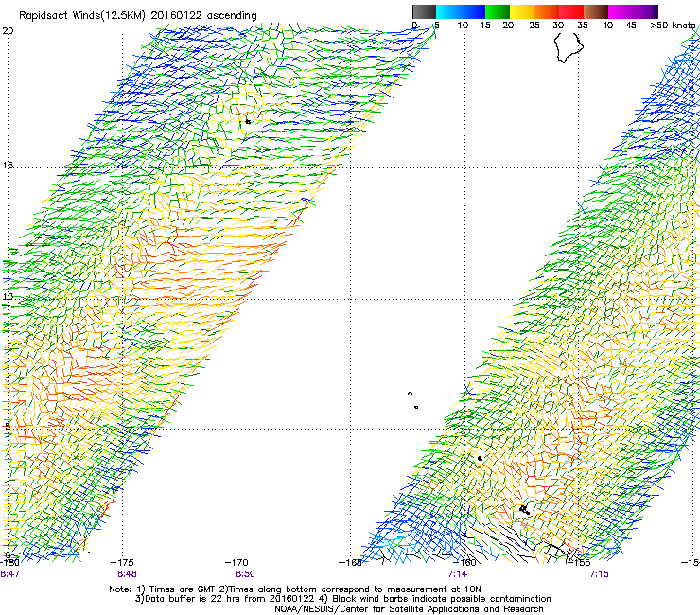Select the yellow 20-25 knots swatch
This screenshot has width=700, height=615.
coord(522,11)
